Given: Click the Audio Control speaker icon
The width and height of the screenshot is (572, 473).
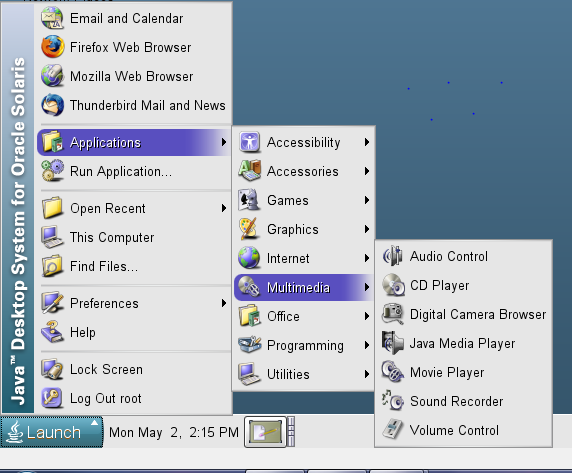Looking at the screenshot, I should click(393, 256).
